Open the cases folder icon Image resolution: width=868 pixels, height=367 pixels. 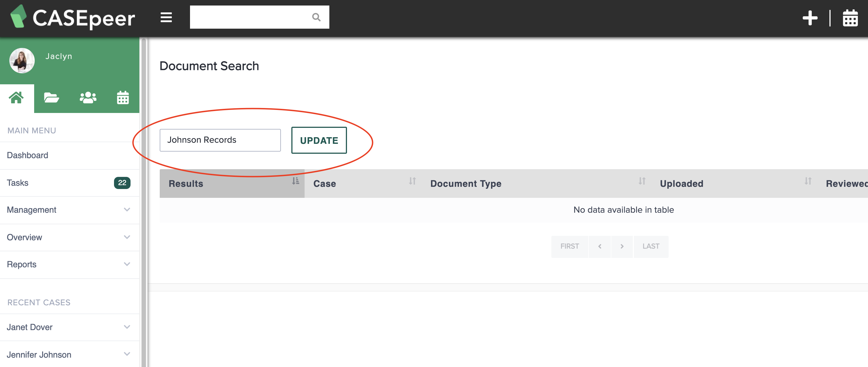[x=51, y=98]
